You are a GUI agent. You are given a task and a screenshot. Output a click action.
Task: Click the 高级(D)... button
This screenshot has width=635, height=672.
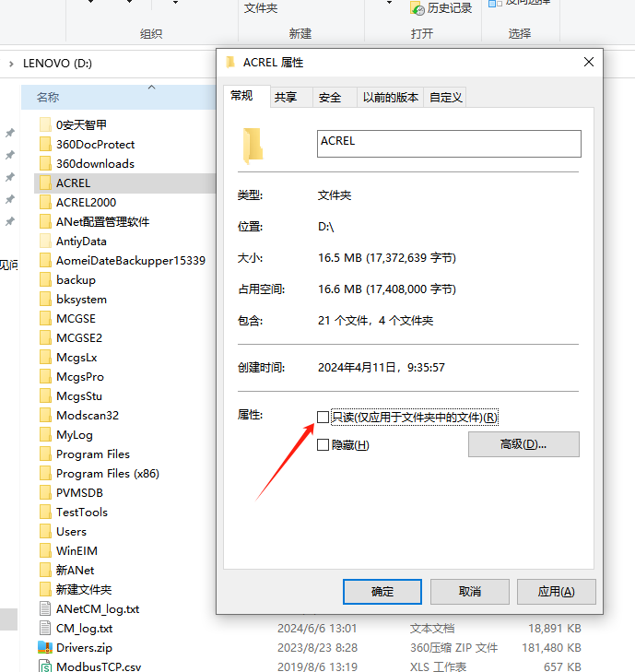click(x=523, y=444)
